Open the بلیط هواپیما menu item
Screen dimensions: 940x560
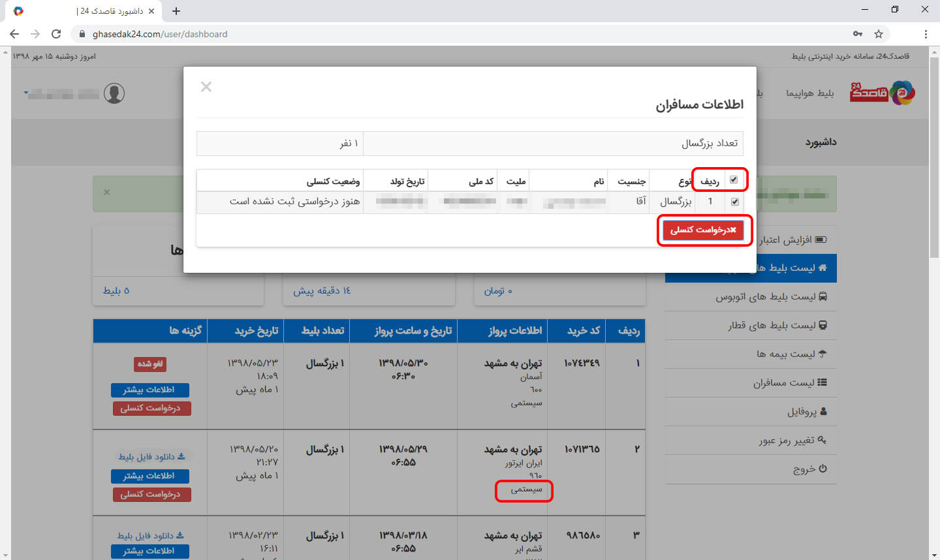click(x=809, y=93)
